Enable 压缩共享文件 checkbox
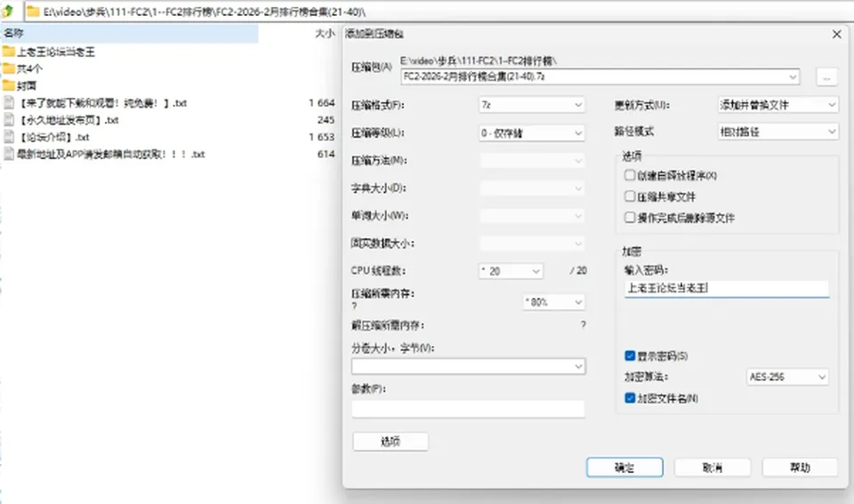Image resolution: width=854 pixels, height=504 pixels. coord(630,196)
